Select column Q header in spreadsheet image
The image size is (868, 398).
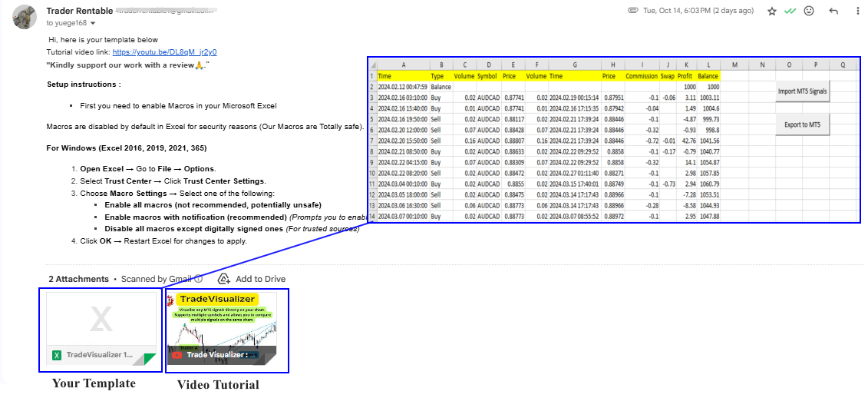click(x=843, y=65)
